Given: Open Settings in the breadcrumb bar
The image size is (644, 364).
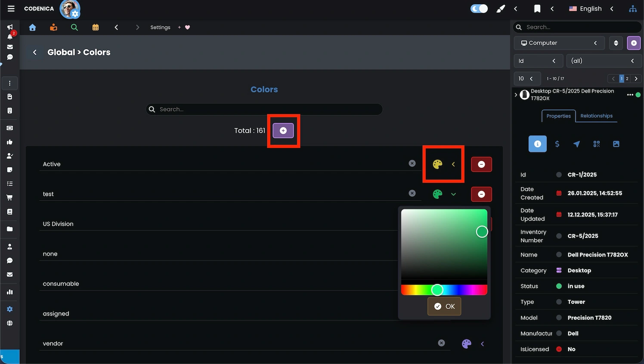Looking at the screenshot, I should pyautogui.click(x=160, y=27).
